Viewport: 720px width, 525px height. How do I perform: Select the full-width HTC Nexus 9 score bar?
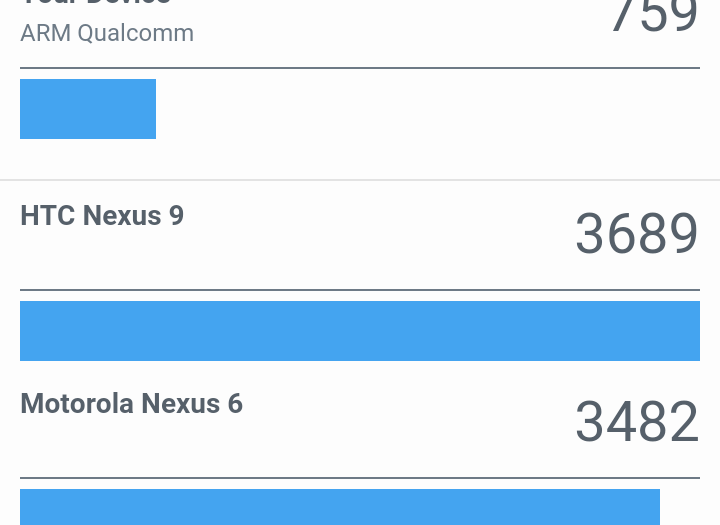click(360, 331)
